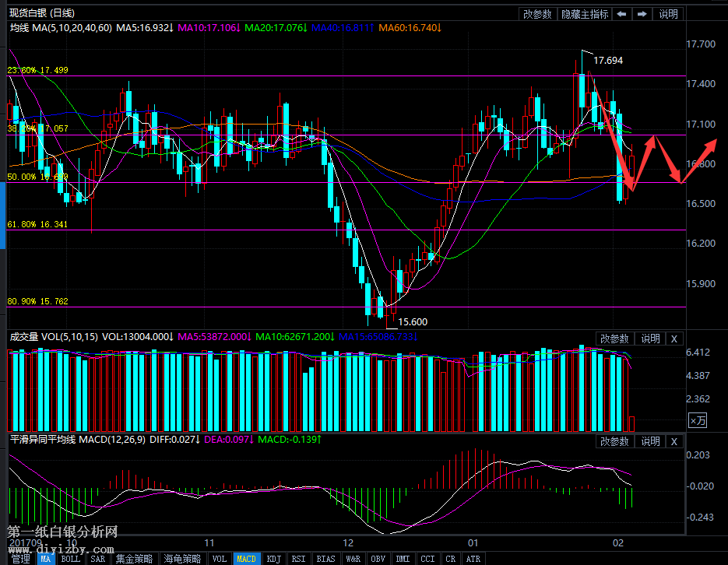Close the volume (成交量) indicator panel

coord(674,339)
